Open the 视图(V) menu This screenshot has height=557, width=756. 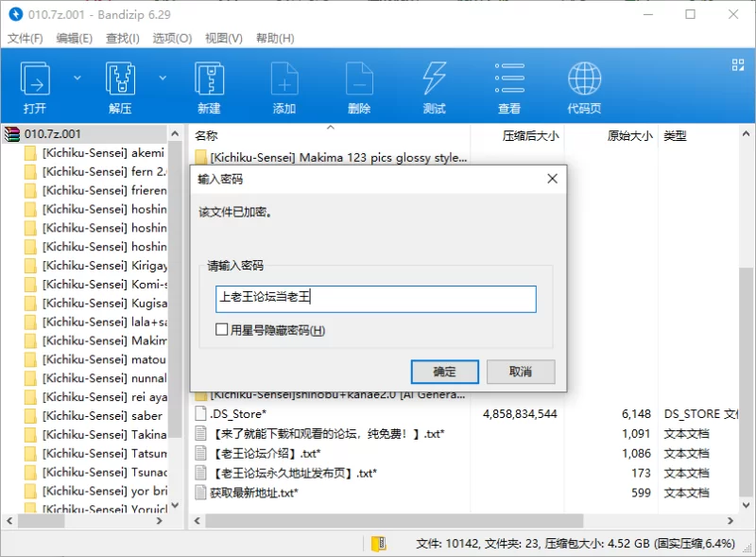pos(224,38)
